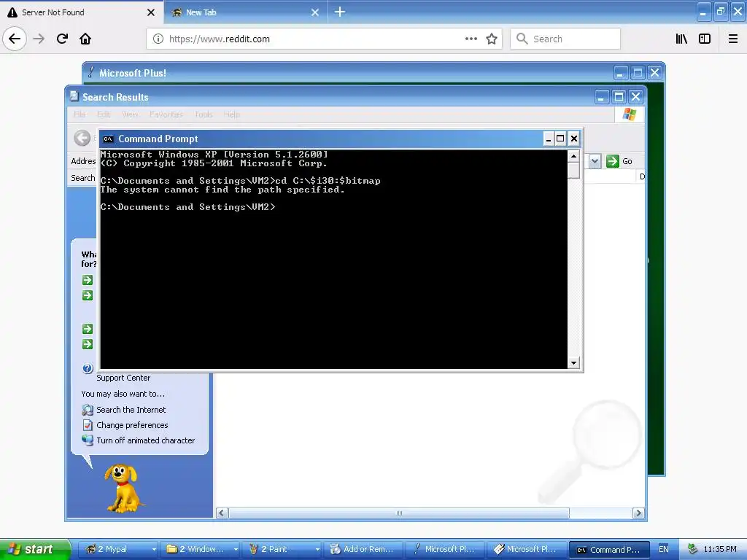The image size is (747, 560).
Task: Open Mypal taskbar group
Action: 118,549
